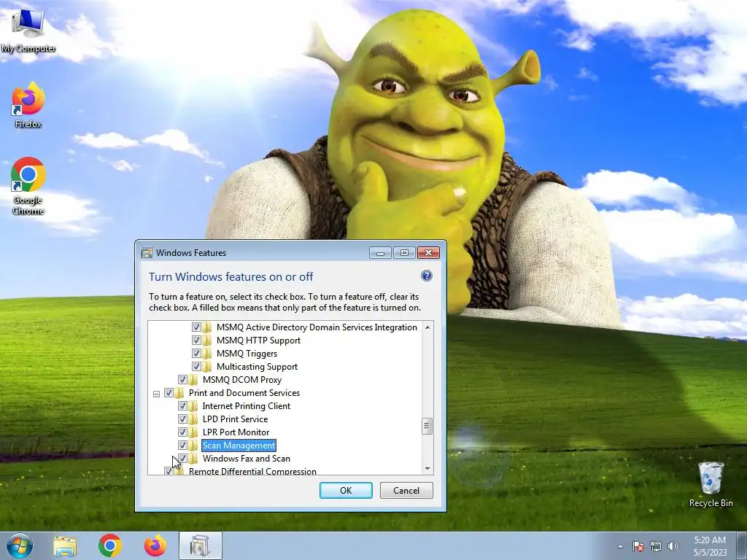Toggle the LPR Port Monitor checkbox
The image size is (747, 560).
click(182, 432)
